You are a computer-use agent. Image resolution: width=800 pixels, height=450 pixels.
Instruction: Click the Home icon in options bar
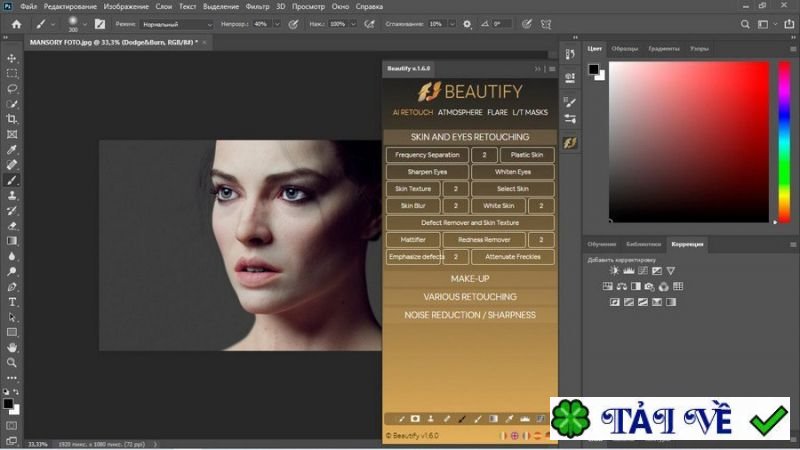[16, 23]
